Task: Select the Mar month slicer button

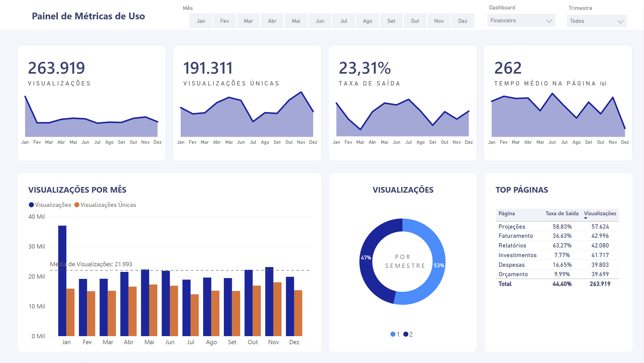Action: [x=248, y=21]
